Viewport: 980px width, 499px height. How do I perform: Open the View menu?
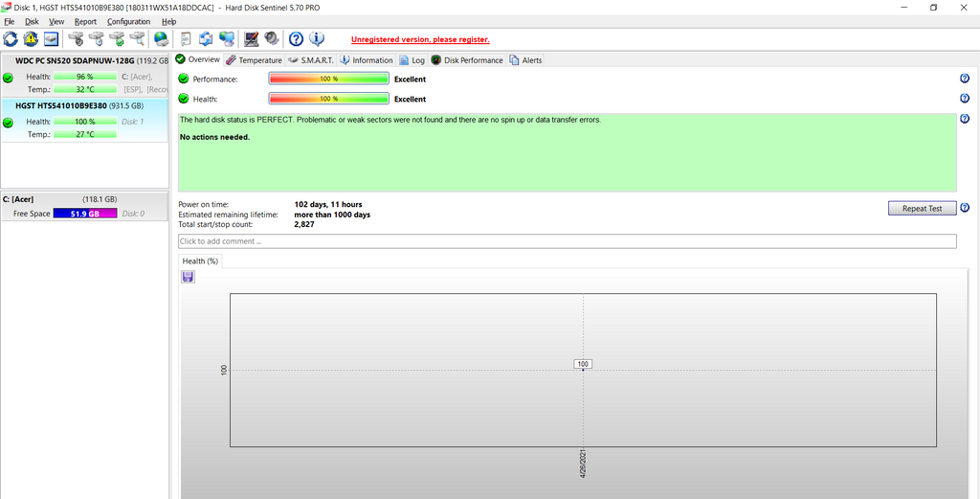(x=56, y=21)
